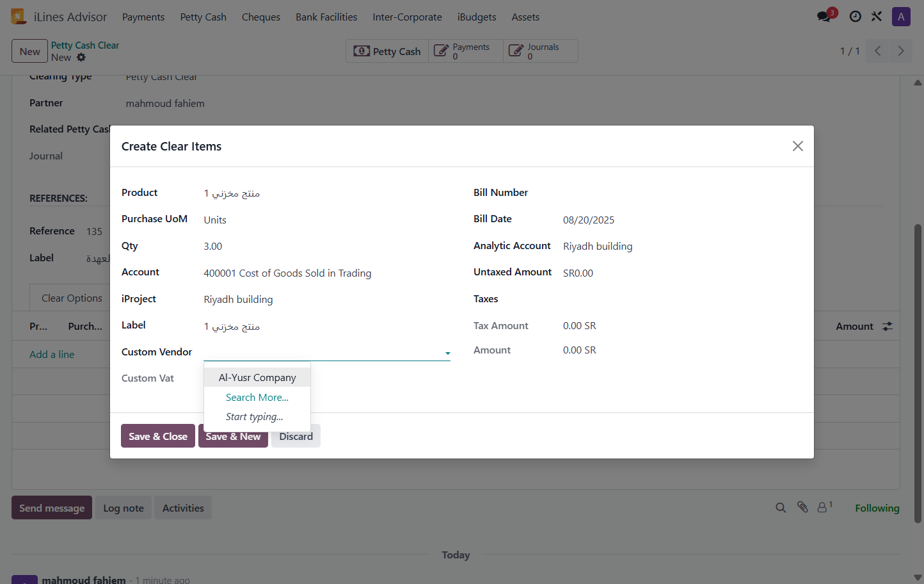Open the Cheques menu
This screenshot has height=584, width=924.
[x=261, y=17]
